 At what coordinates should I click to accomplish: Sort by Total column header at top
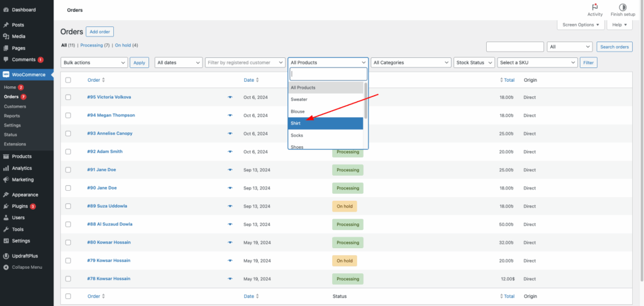click(x=508, y=80)
